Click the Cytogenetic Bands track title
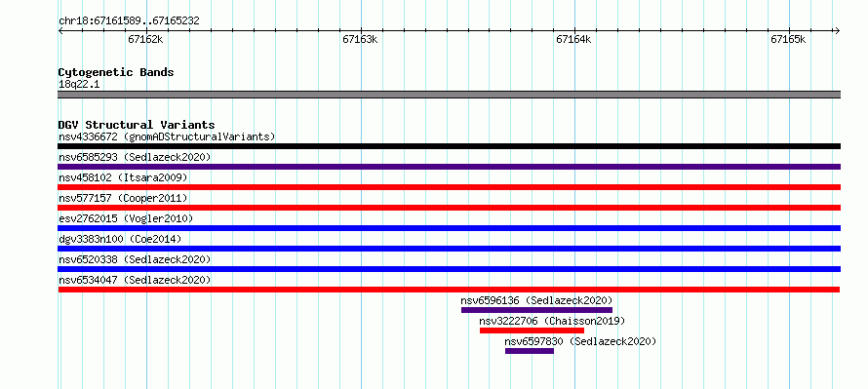The width and height of the screenshot is (868, 389). tap(116, 72)
